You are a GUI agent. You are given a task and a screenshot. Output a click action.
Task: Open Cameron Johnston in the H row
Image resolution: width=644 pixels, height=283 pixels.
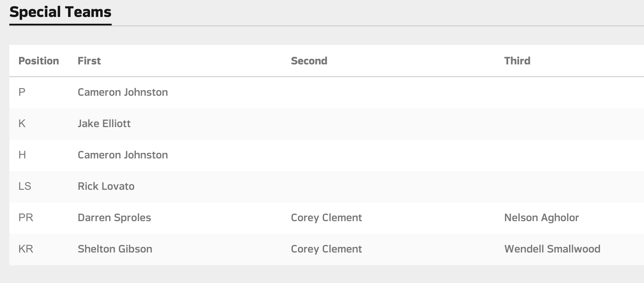(123, 155)
